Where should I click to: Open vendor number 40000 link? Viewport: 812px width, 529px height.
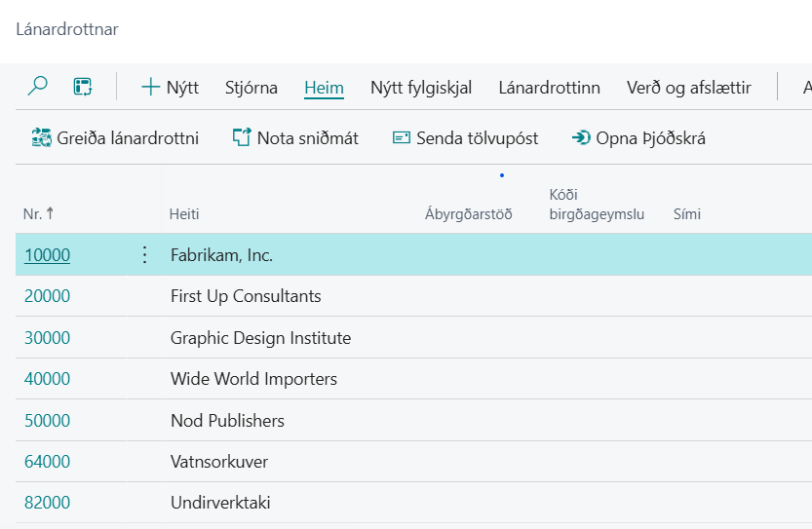point(47,379)
